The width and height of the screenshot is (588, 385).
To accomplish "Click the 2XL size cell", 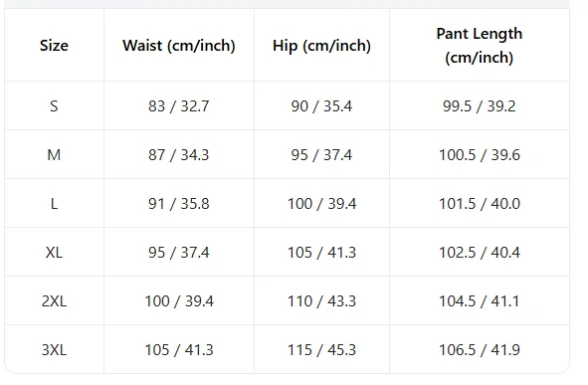I will (54, 301).
